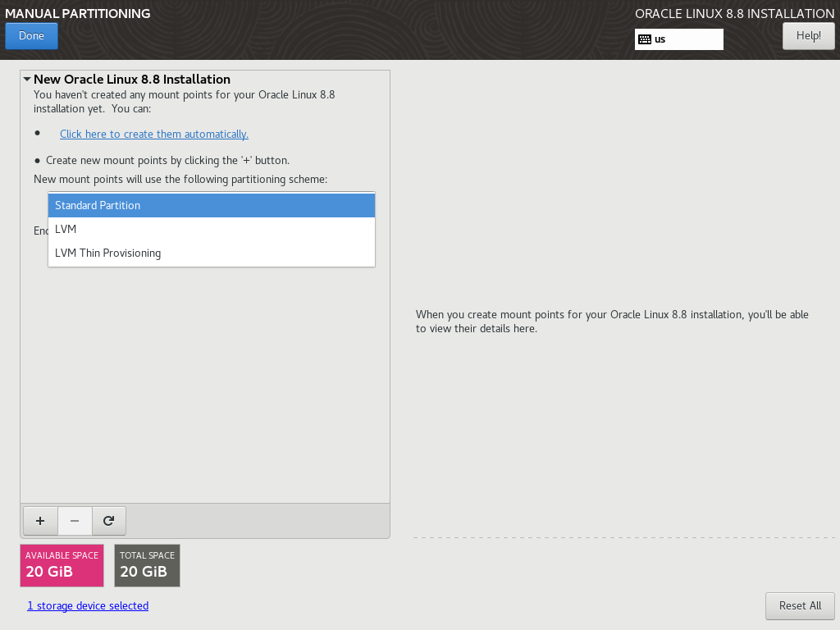Pick LVM Thin Provisioning scheme
Image resolution: width=840 pixels, height=630 pixels.
pyautogui.click(x=212, y=253)
